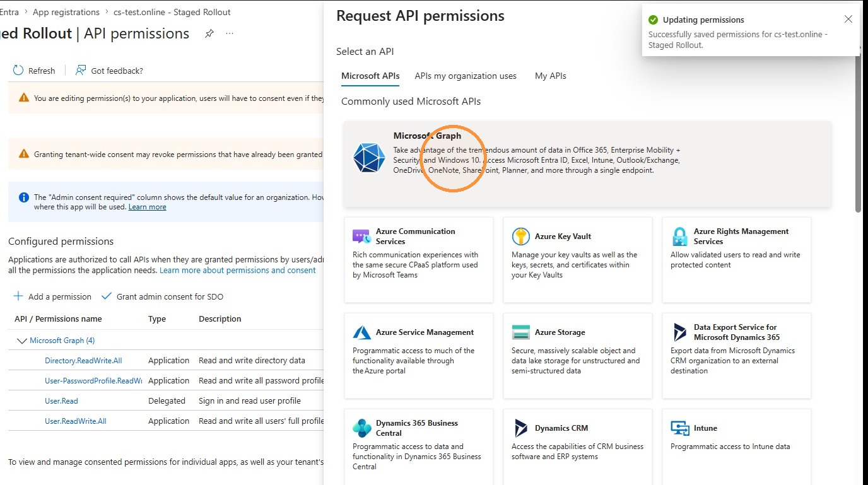The width and height of the screenshot is (868, 485).
Task: Click the Microsoft Graph logo icon
Action: tap(369, 158)
